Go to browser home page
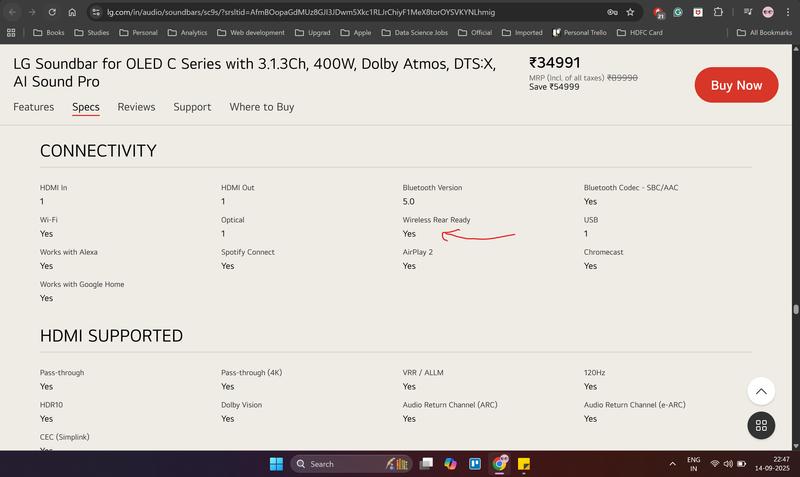 pyautogui.click(x=72, y=12)
